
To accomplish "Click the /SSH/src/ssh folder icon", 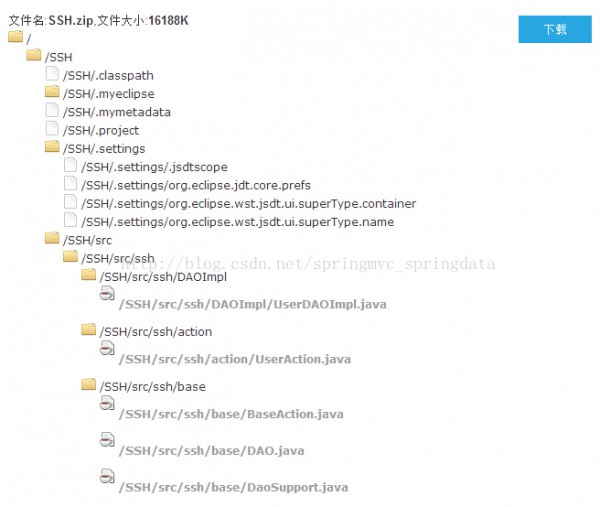I will coord(70,256).
